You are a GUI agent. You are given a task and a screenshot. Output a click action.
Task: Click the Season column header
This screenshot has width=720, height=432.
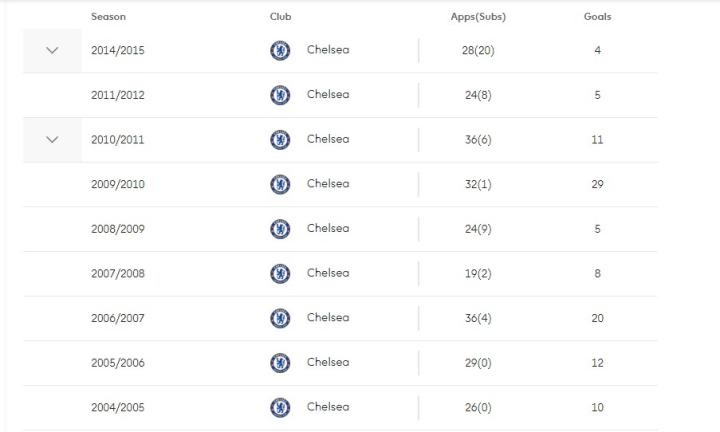(x=108, y=17)
